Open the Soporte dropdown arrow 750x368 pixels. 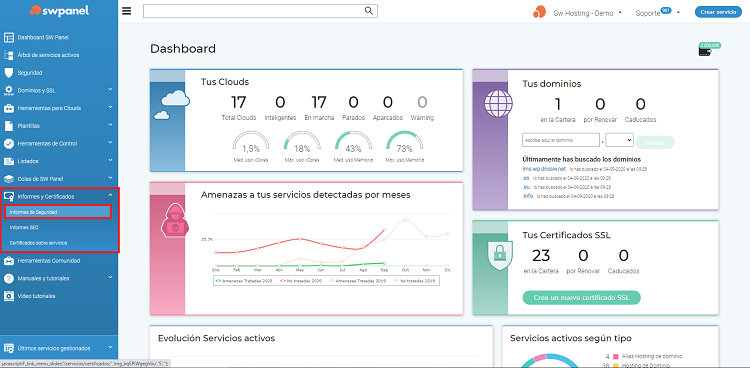pos(679,13)
